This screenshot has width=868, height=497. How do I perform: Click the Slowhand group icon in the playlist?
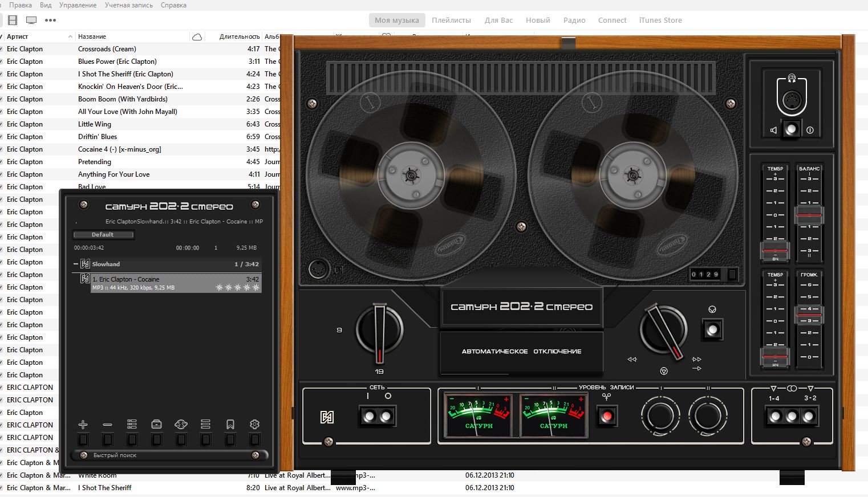(85, 264)
